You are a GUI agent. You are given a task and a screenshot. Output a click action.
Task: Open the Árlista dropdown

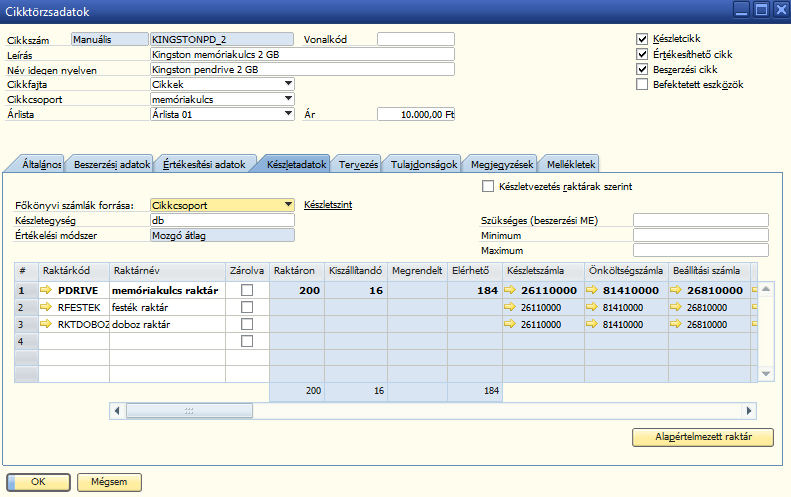288,114
